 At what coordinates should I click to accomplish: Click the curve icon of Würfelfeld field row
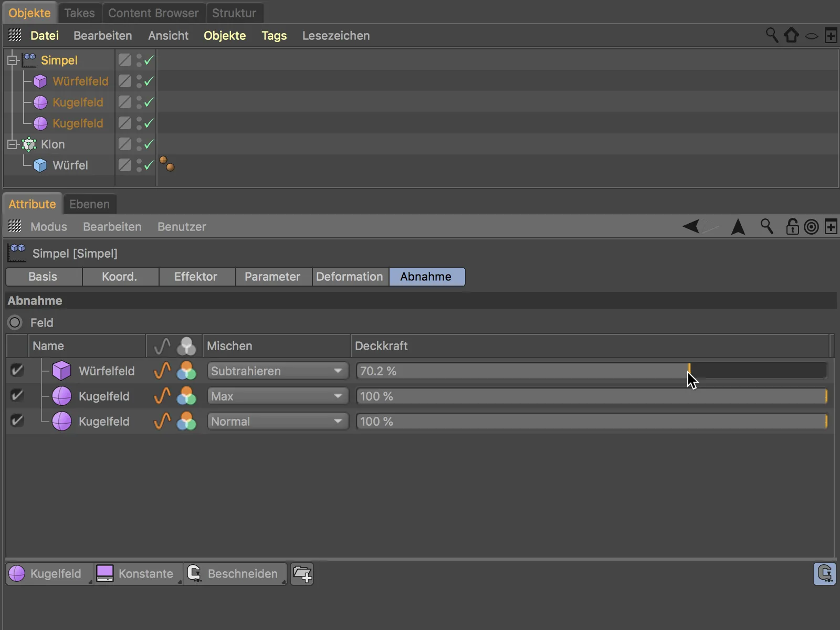pos(162,371)
